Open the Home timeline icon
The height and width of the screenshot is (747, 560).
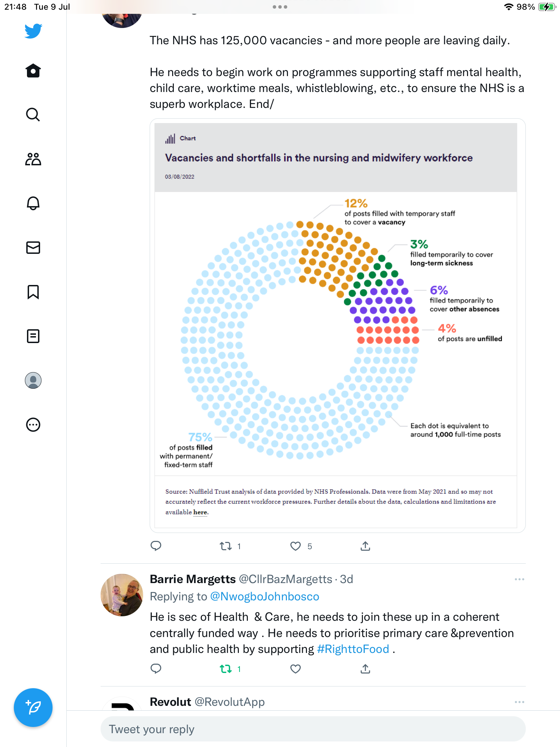click(x=33, y=71)
